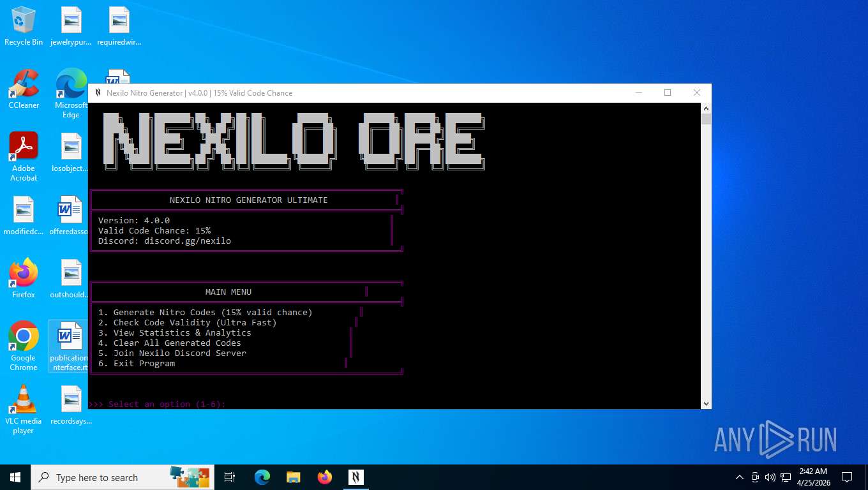Open network status in system tray
The height and width of the screenshot is (490, 868).
tap(786, 477)
